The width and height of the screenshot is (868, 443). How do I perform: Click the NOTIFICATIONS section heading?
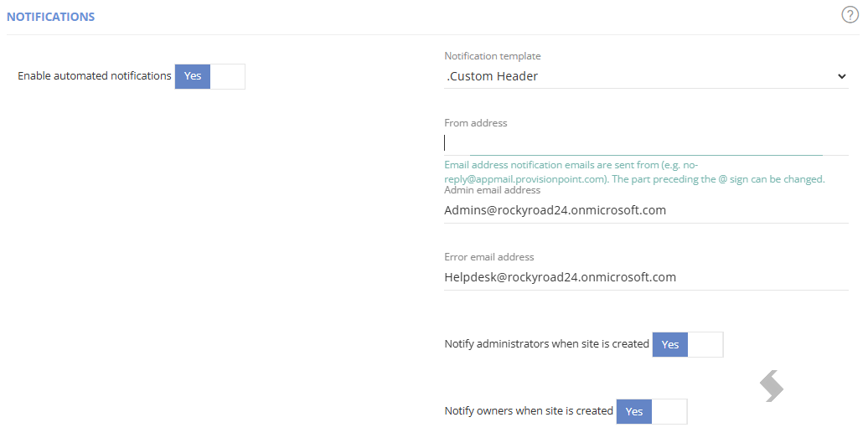point(50,17)
